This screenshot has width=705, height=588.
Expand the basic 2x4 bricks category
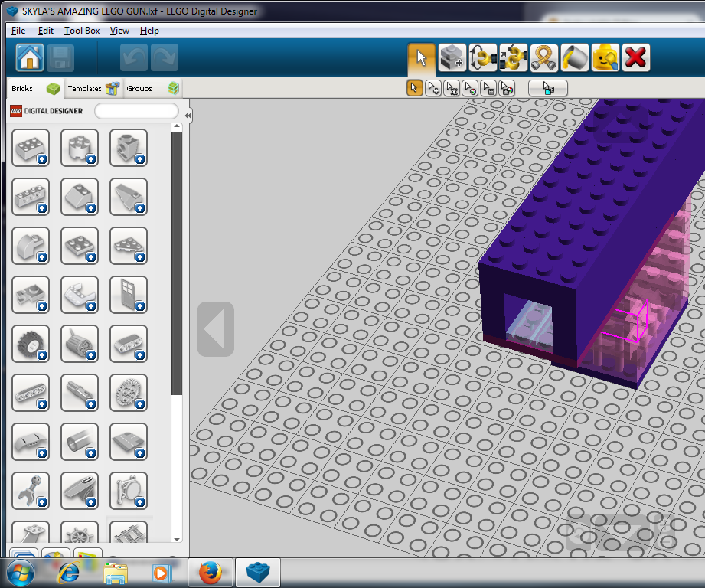[31, 148]
